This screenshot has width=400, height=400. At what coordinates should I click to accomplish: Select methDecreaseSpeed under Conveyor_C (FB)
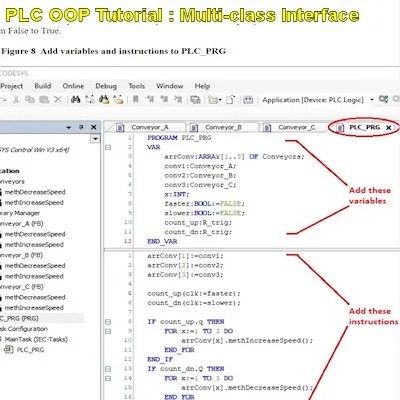(x=35, y=297)
